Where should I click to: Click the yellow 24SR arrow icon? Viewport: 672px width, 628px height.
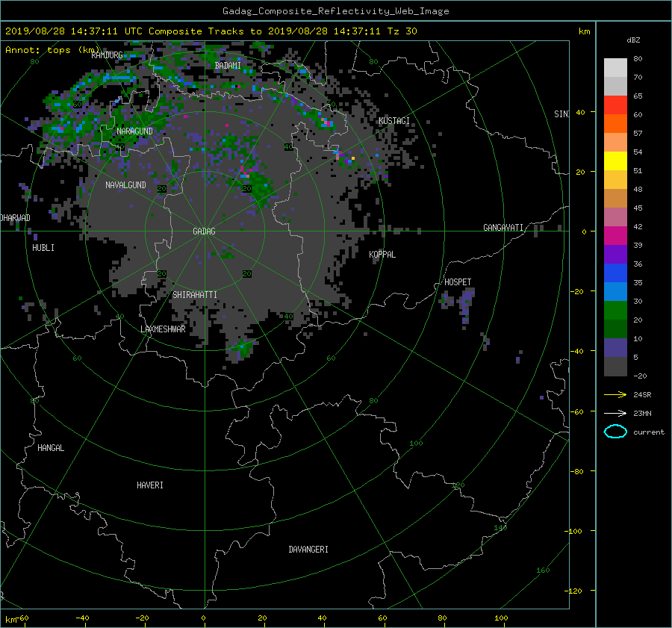[615, 394]
